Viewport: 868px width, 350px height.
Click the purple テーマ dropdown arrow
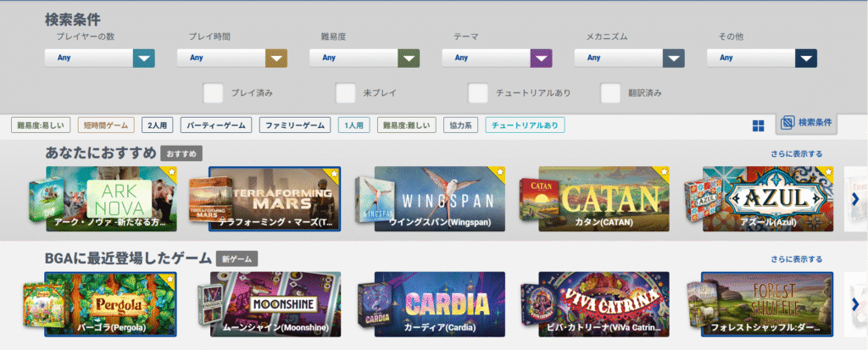coord(541,58)
